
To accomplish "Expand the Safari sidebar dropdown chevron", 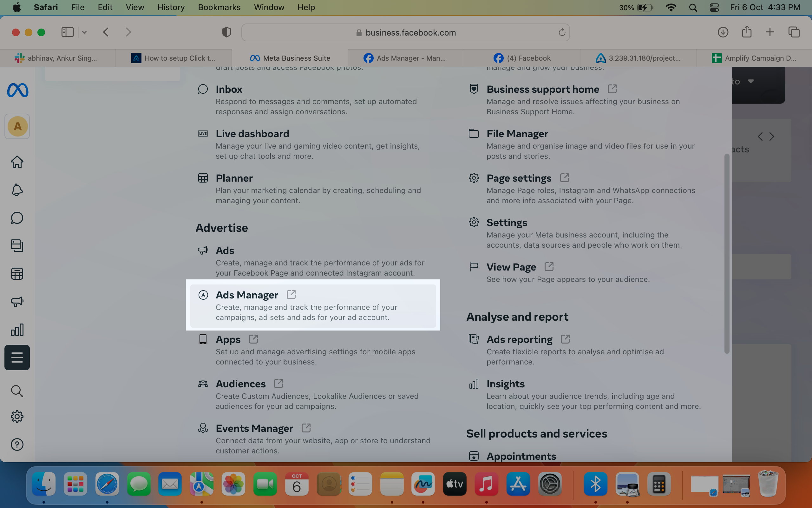I will tap(84, 32).
